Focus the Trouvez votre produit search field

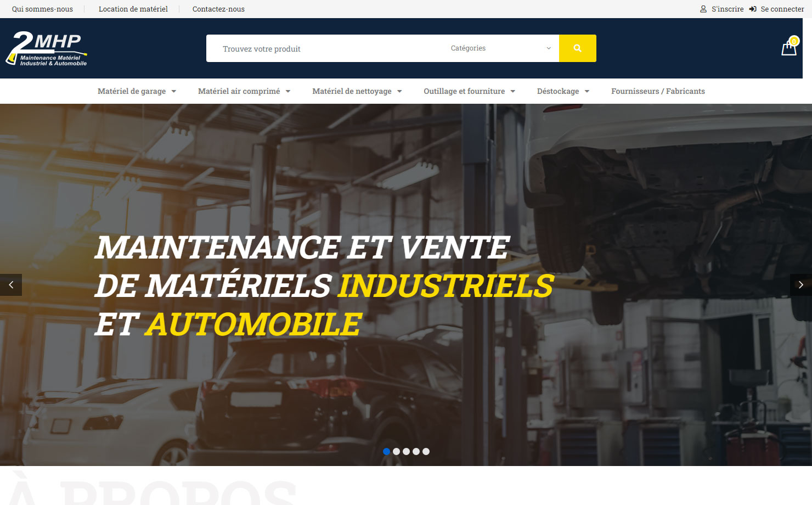click(x=324, y=48)
